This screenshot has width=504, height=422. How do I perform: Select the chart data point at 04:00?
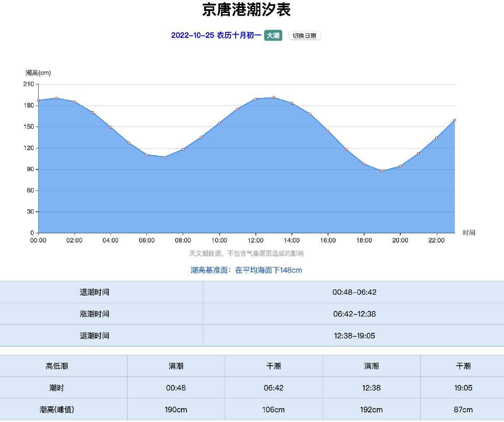(111, 127)
